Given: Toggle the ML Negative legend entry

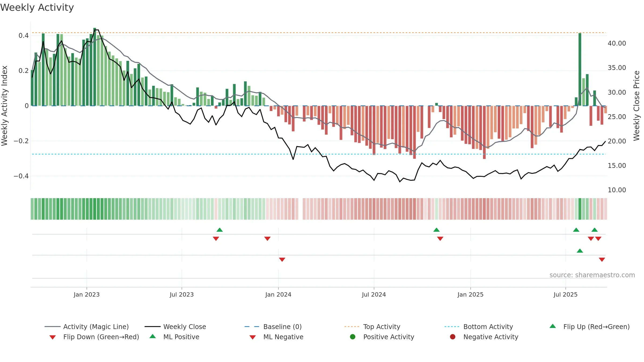Looking at the screenshot, I should click(276, 337).
